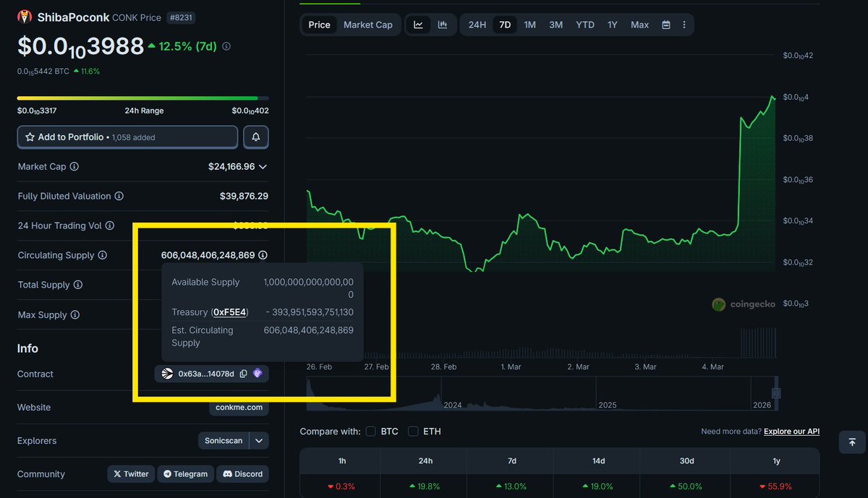Click the 30d performance cell 50.0%
The width and height of the screenshot is (868, 498).
pyautogui.click(x=686, y=486)
